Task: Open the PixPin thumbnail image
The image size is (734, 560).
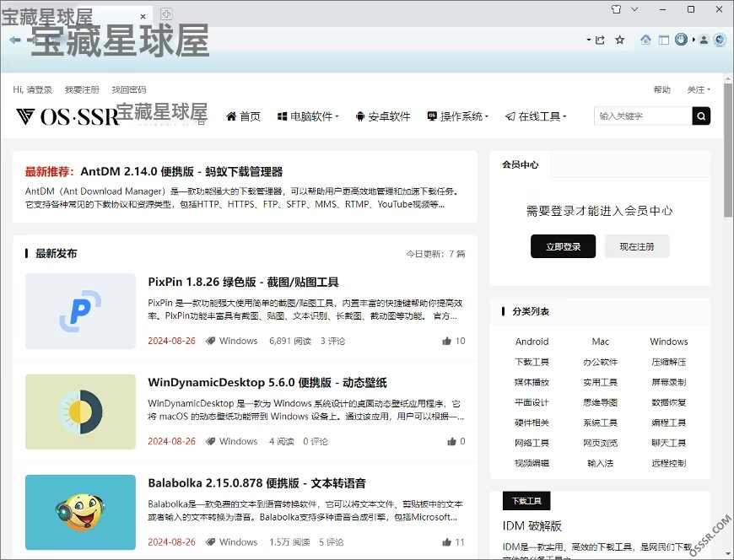Action: (80, 311)
